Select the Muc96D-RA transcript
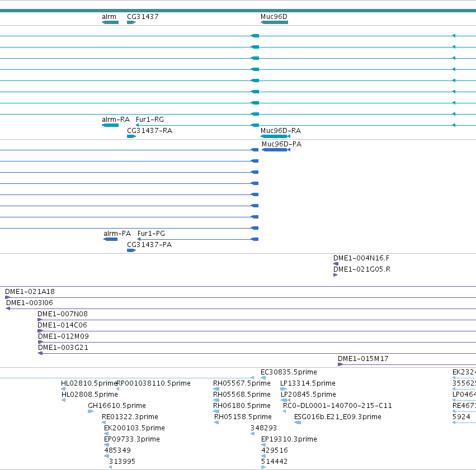This screenshot has height=470, width=476. tap(275, 136)
